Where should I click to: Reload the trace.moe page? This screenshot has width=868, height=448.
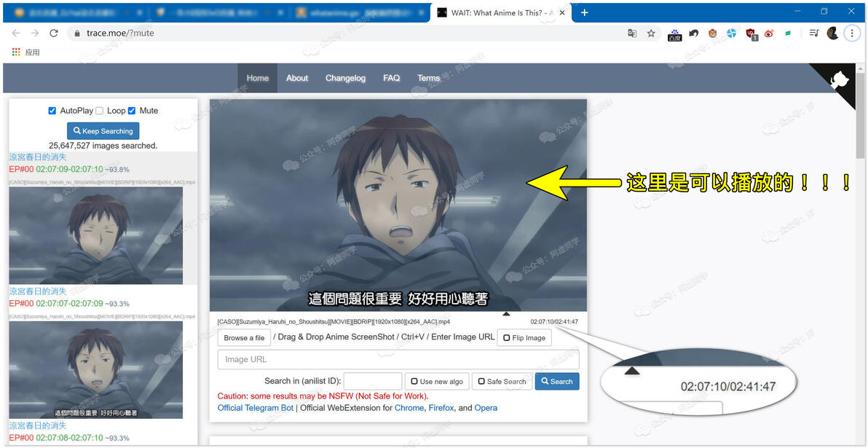54,34
